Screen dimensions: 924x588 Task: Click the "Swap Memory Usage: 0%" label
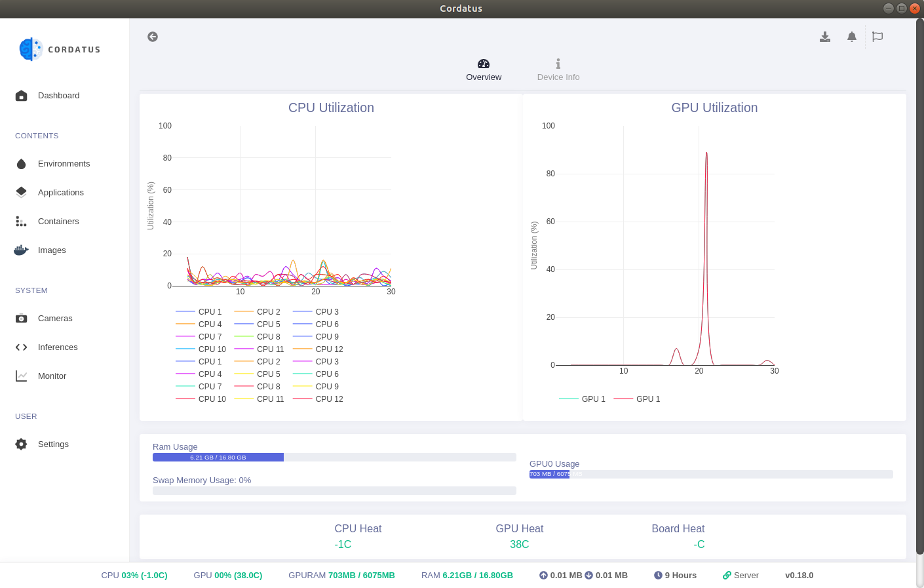coord(202,480)
